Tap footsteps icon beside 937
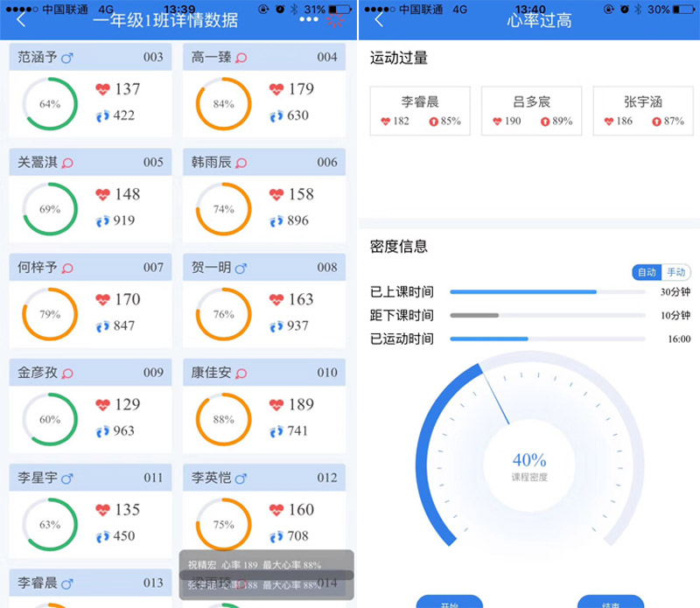 [276, 326]
